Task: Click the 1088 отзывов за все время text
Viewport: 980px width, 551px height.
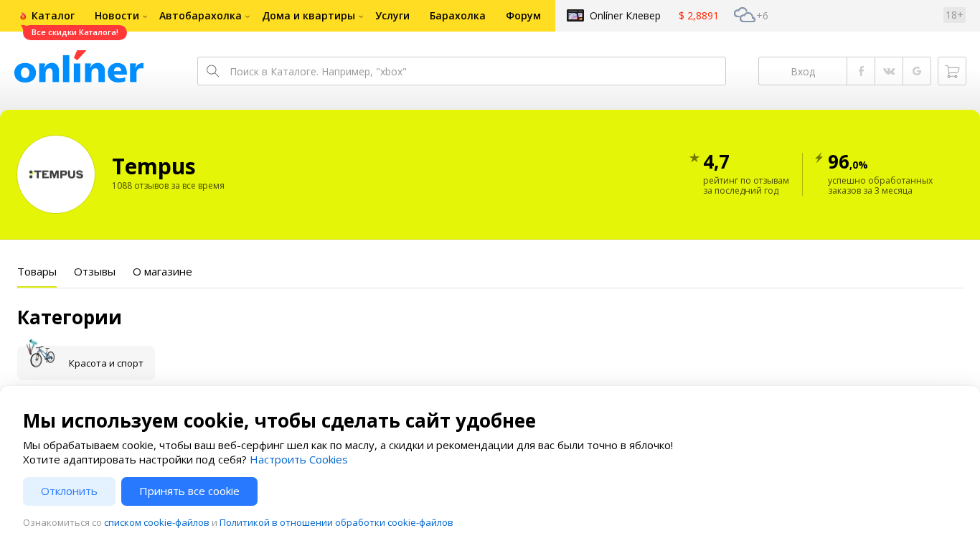Action: tap(168, 186)
